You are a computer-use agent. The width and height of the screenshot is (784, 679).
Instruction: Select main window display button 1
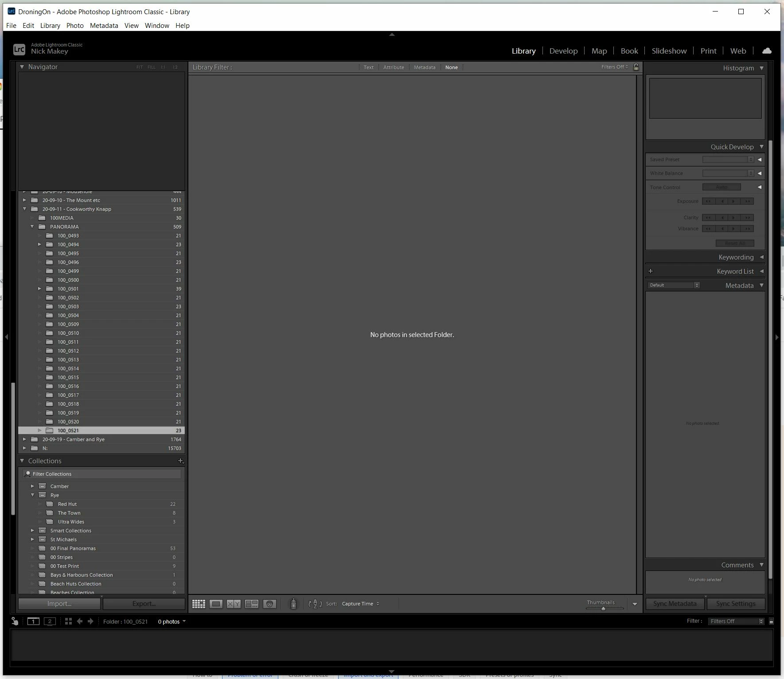(33, 621)
